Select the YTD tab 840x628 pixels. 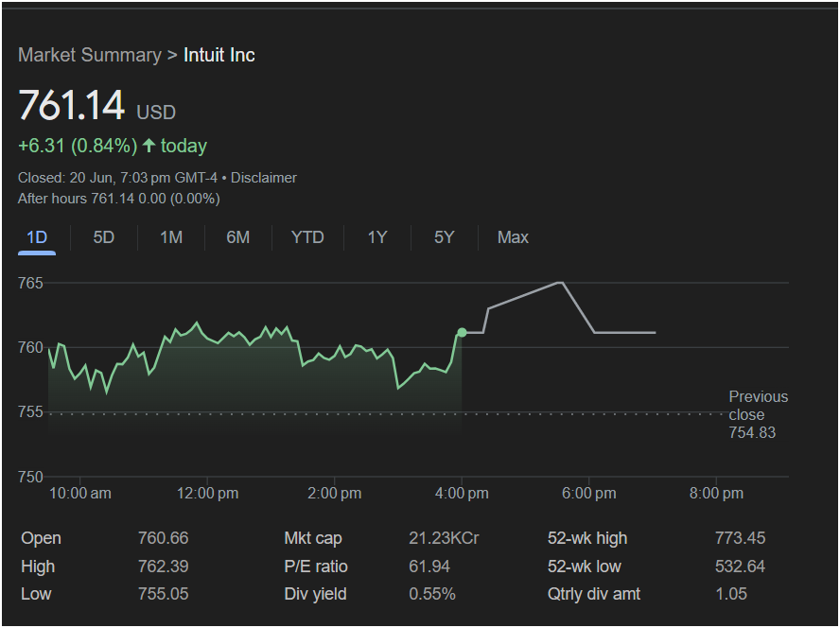pyautogui.click(x=307, y=237)
